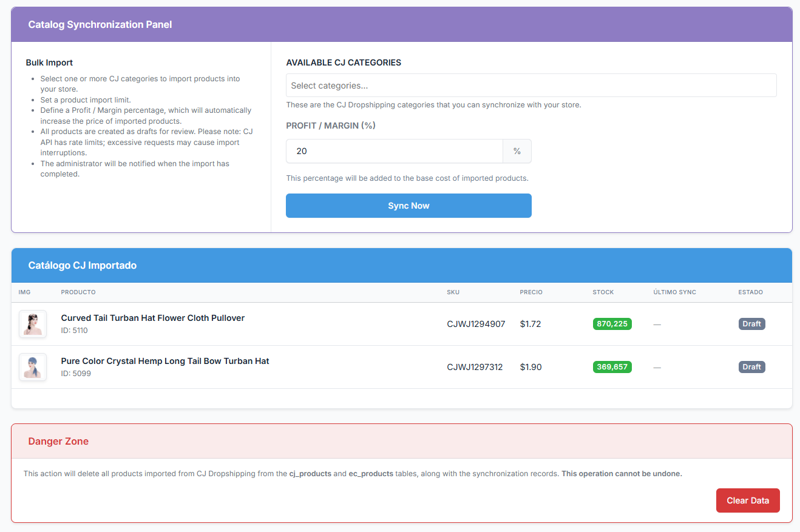Select the Pure Color Crystal Hemp product name
The width and height of the screenshot is (800, 532).
(x=164, y=361)
